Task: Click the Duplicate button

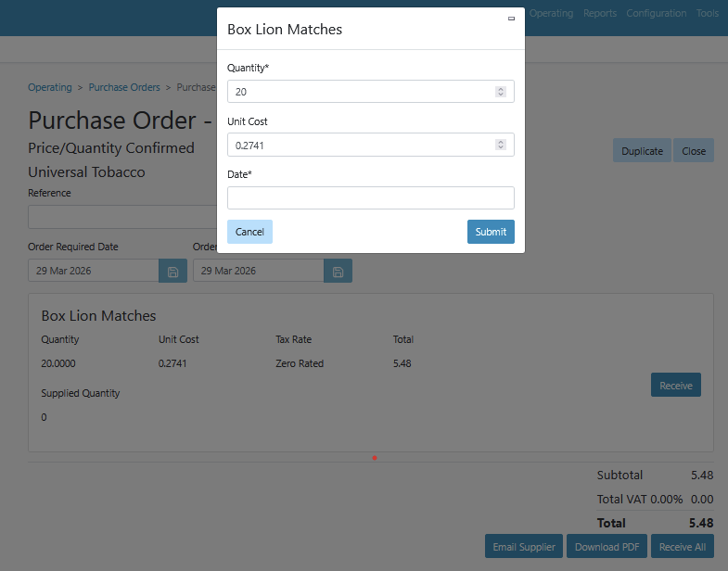Action: tap(642, 150)
